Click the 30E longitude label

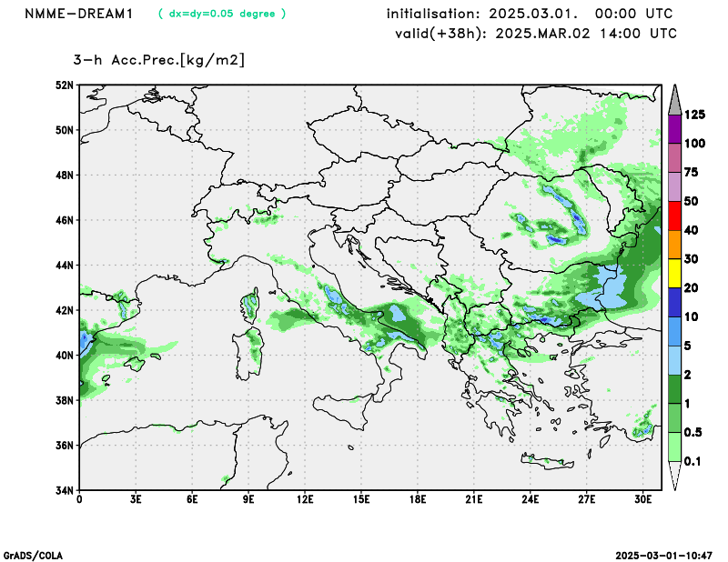coord(643,499)
